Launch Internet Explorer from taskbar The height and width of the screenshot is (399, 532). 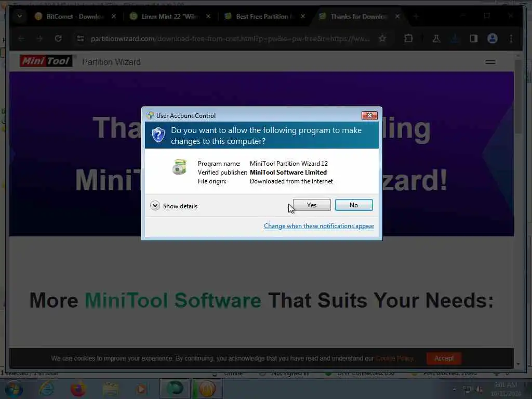tap(46, 389)
